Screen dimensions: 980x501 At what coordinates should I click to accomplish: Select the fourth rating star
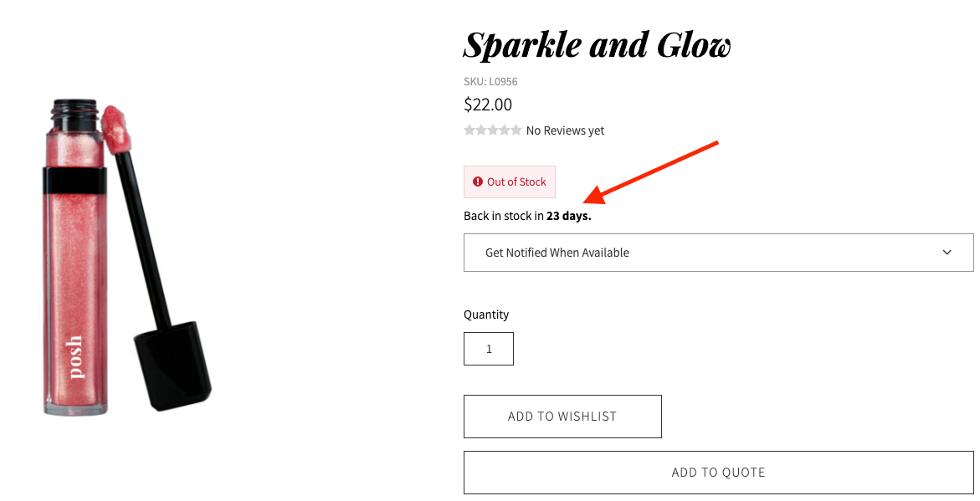(504, 130)
